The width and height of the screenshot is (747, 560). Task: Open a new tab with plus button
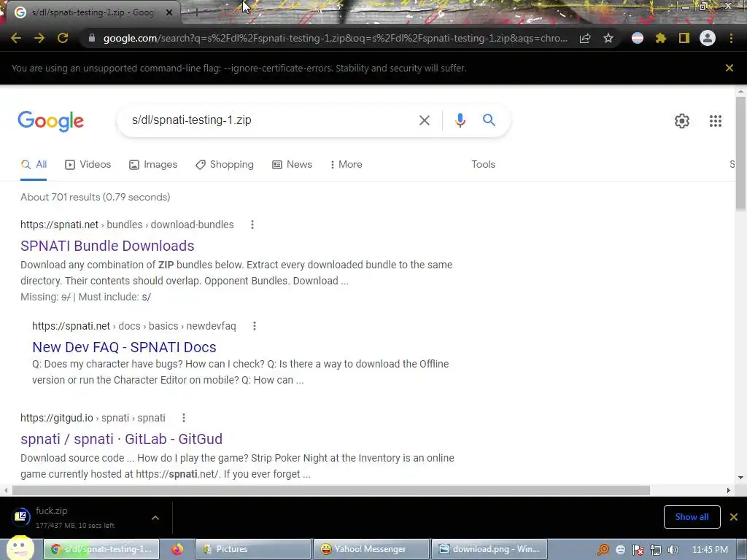point(196,13)
